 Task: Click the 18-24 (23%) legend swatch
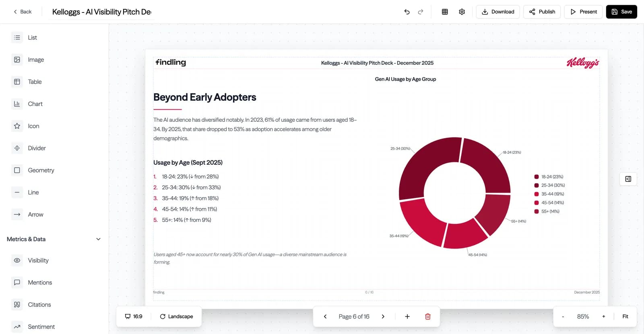[537, 176]
